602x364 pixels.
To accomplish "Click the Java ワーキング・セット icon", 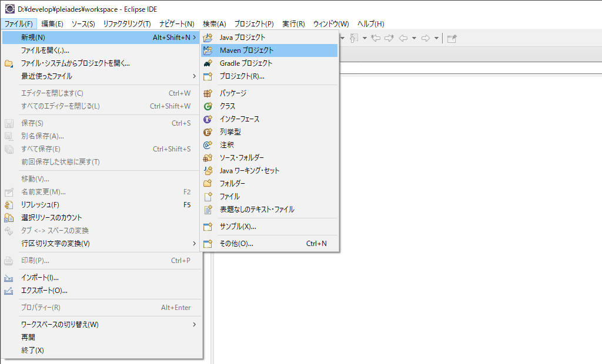I will [208, 171].
